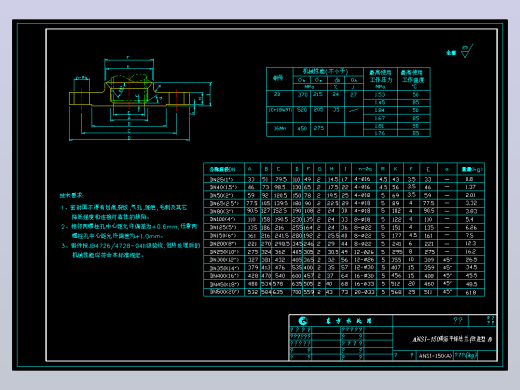The image size is (520, 390).
Task: Select the maximum working temperature header cell
Action: tap(413, 79)
